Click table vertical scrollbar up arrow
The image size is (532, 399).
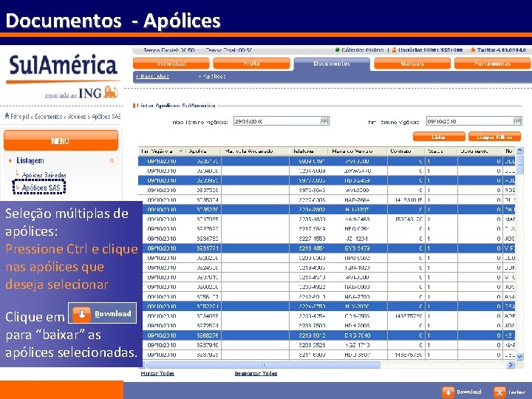(x=519, y=151)
